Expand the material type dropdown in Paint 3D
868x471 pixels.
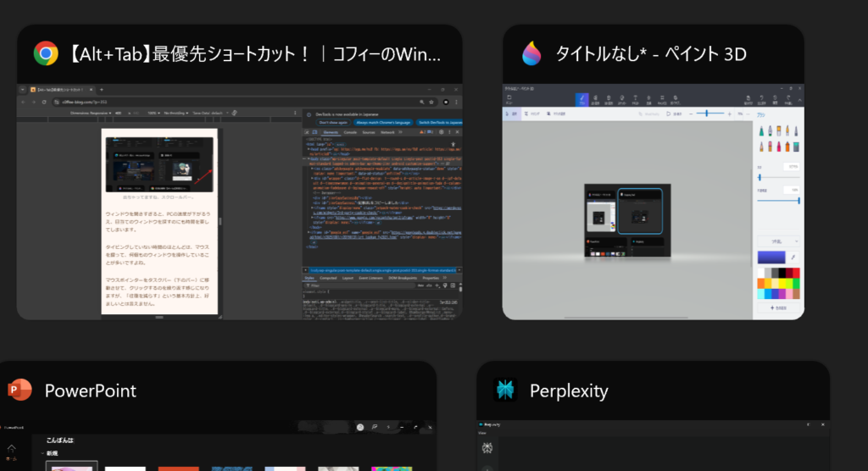[778, 240]
